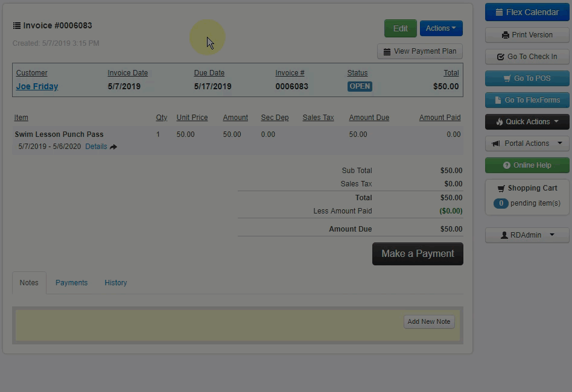Select the Notes tab
572x392 pixels.
(x=29, y=283)
